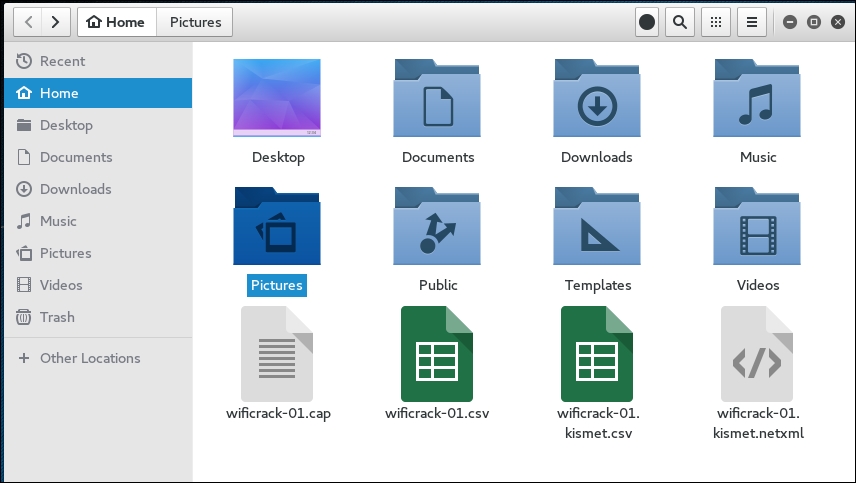Click the dark circle button in toolbar
This screenshot has width=856, height=483.
647,22
